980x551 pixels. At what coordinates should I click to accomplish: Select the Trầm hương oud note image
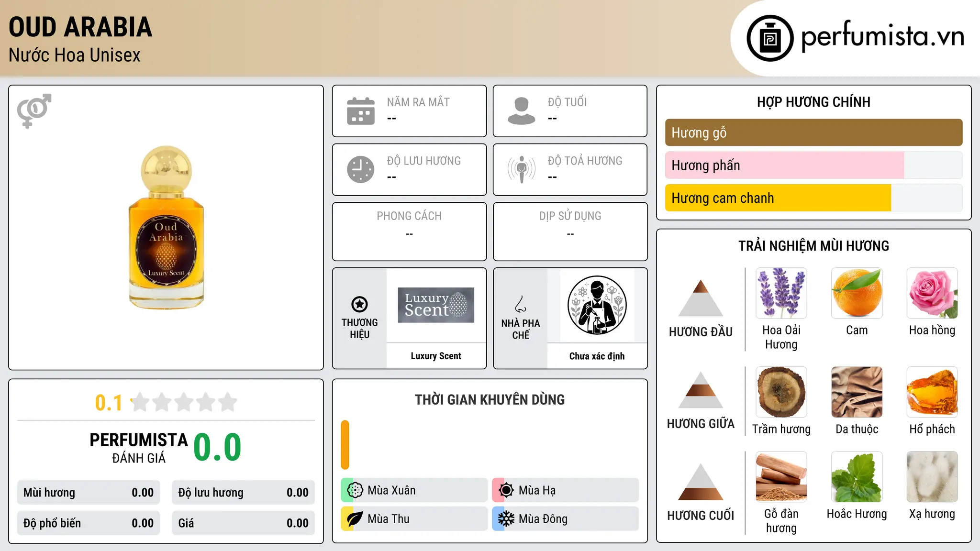pyautogui.click(x=781, y=392)
